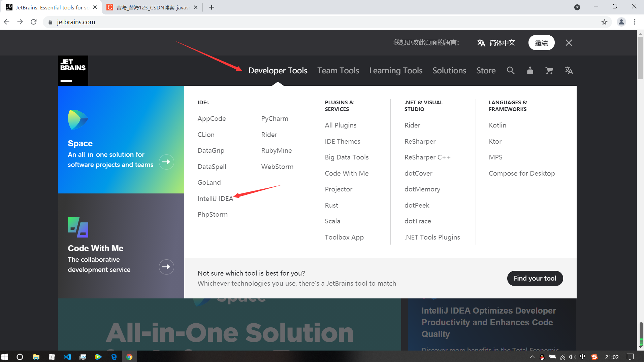Open the Sogou input icon in tray
The image size is (644, 362).
click(x=594, y=357)
